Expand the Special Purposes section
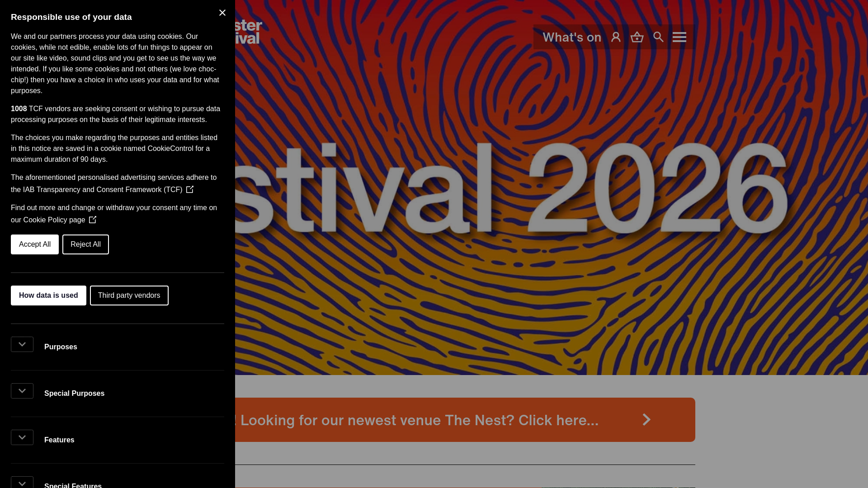Viewport: 868px width, 488px height. pos(22,391)
